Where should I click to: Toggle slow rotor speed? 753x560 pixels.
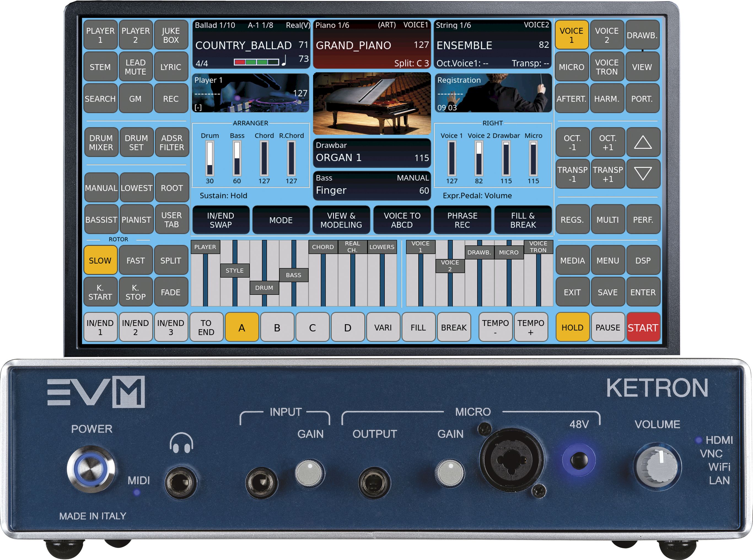pos(101,260)
